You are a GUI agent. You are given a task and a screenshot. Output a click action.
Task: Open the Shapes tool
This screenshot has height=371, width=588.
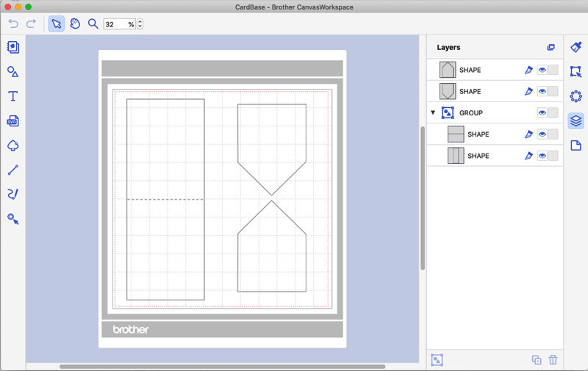(x=12, y=72)
